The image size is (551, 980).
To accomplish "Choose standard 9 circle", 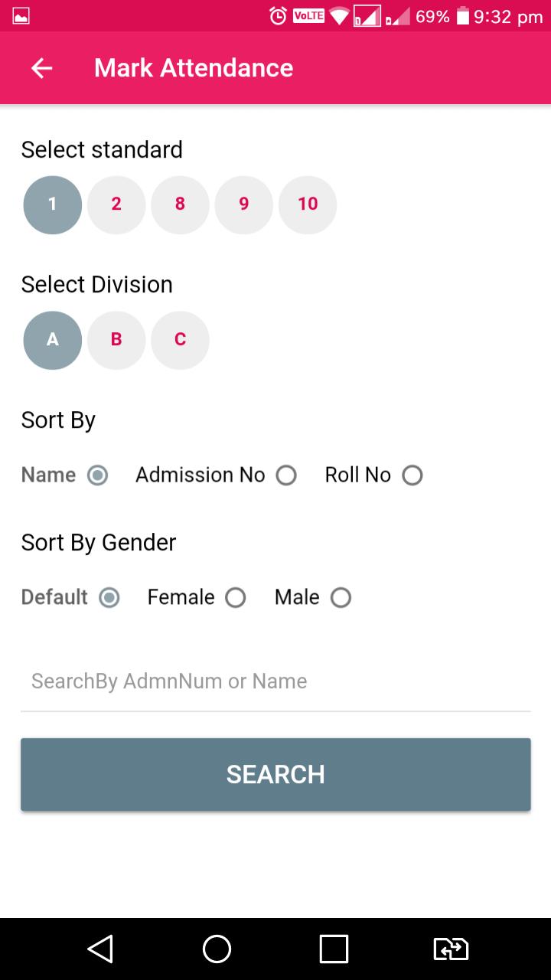I will click(243, 204).
